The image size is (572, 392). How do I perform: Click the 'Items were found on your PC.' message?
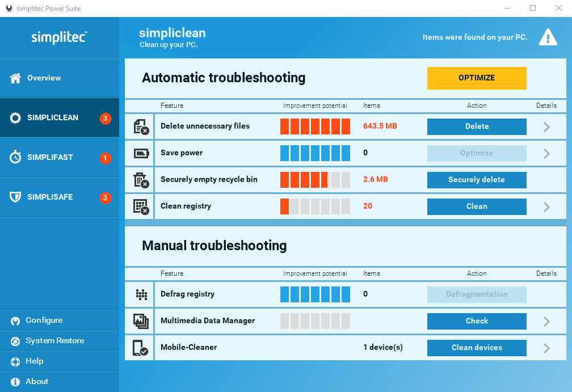point(475,37)
